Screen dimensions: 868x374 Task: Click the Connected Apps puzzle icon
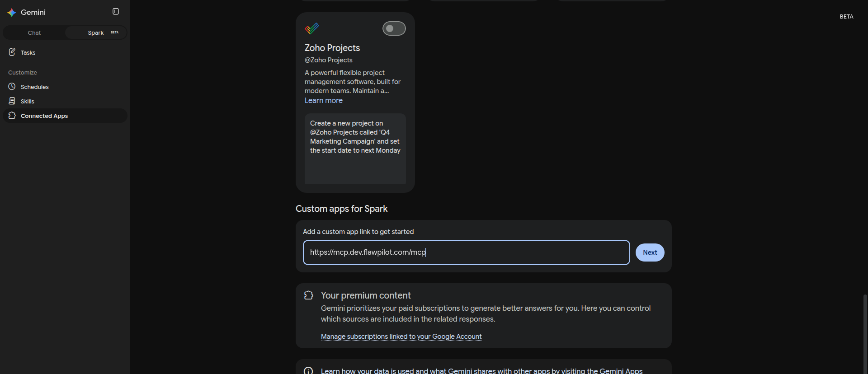[12, 116]
